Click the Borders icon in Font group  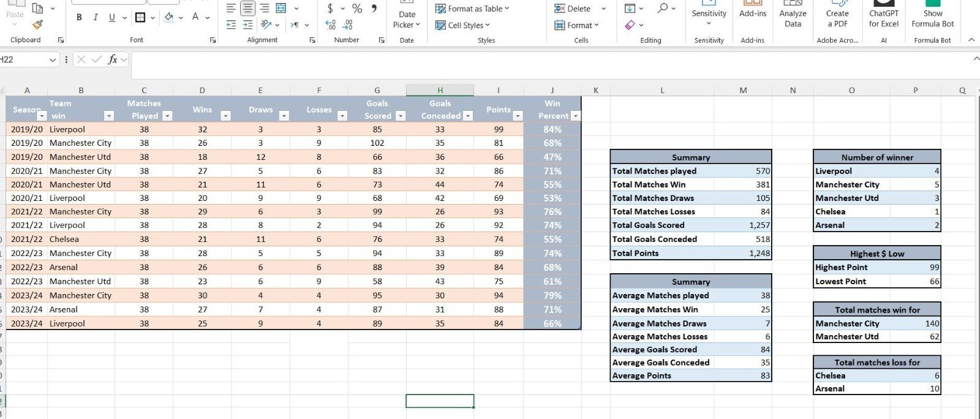tap(140, 17)
